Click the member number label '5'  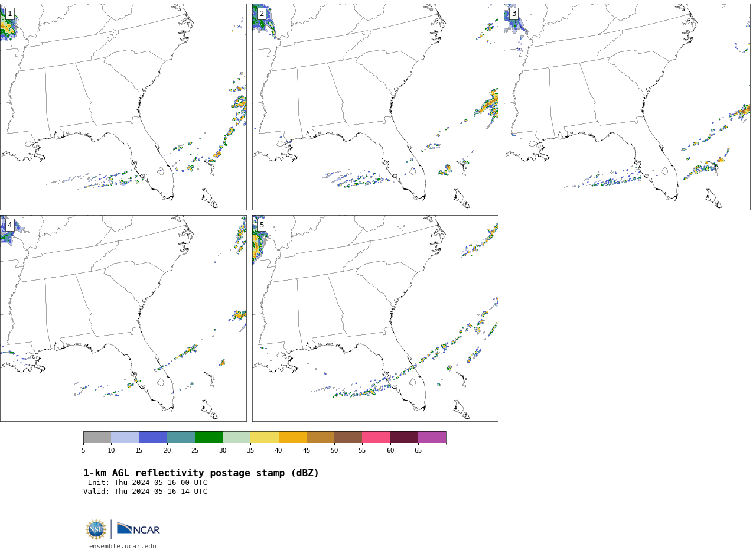pos(262,225)
